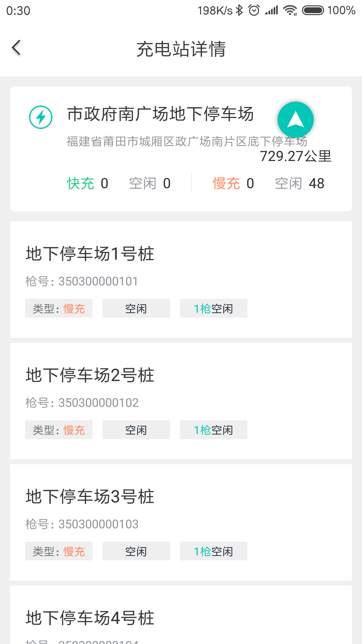Screen dimensions: 362x644
Task: Tap the green navigation arrow button
Action: 295,120
